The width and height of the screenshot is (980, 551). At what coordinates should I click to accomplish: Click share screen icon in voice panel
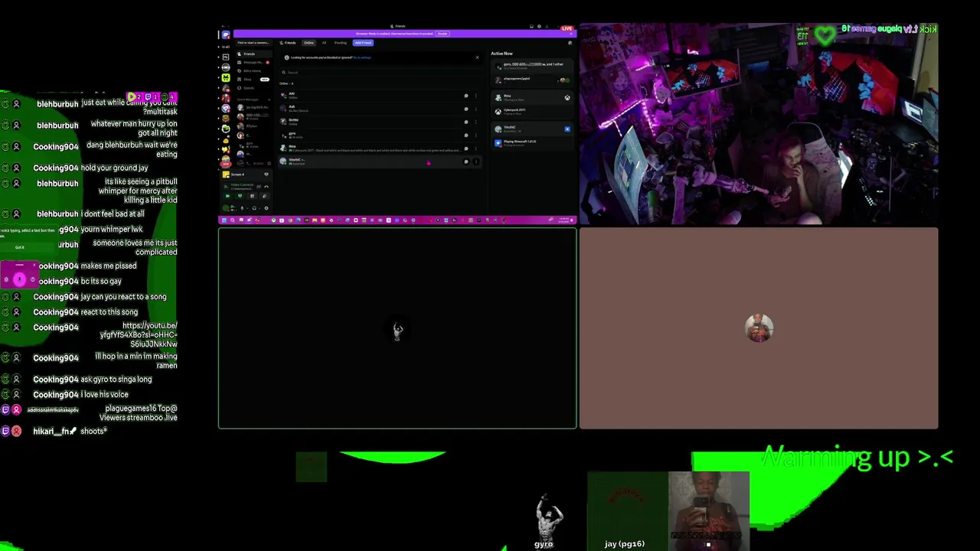point(240,196)
